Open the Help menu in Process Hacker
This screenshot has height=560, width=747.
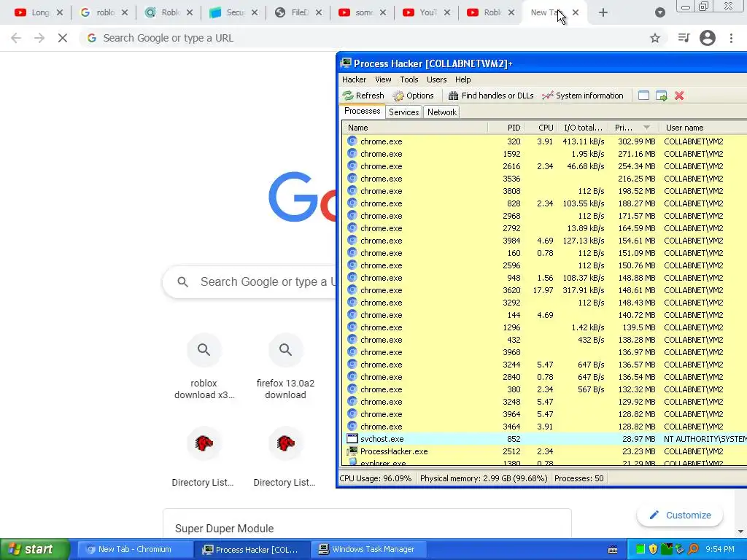[462, 79]
